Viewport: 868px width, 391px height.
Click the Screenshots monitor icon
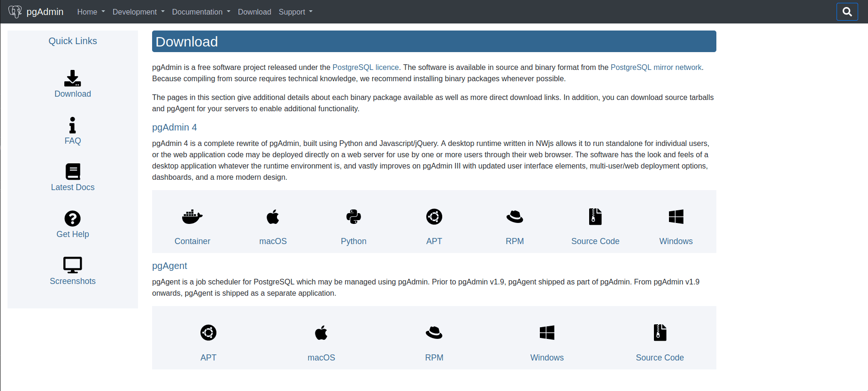pos(73,265)
